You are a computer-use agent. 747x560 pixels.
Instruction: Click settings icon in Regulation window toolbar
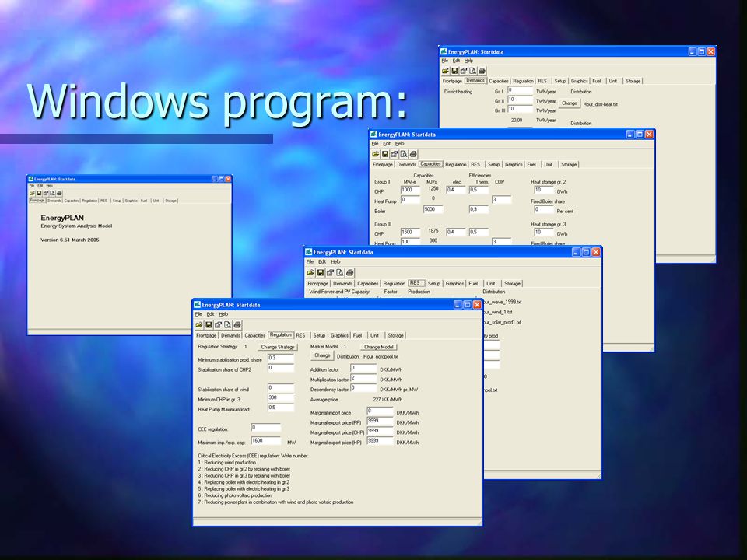point(218,325)
